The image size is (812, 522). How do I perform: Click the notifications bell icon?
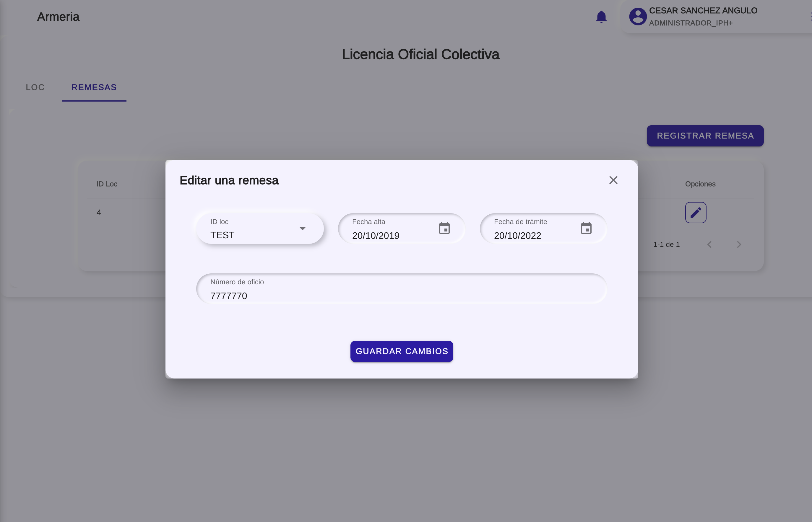(x=601, y=17)
